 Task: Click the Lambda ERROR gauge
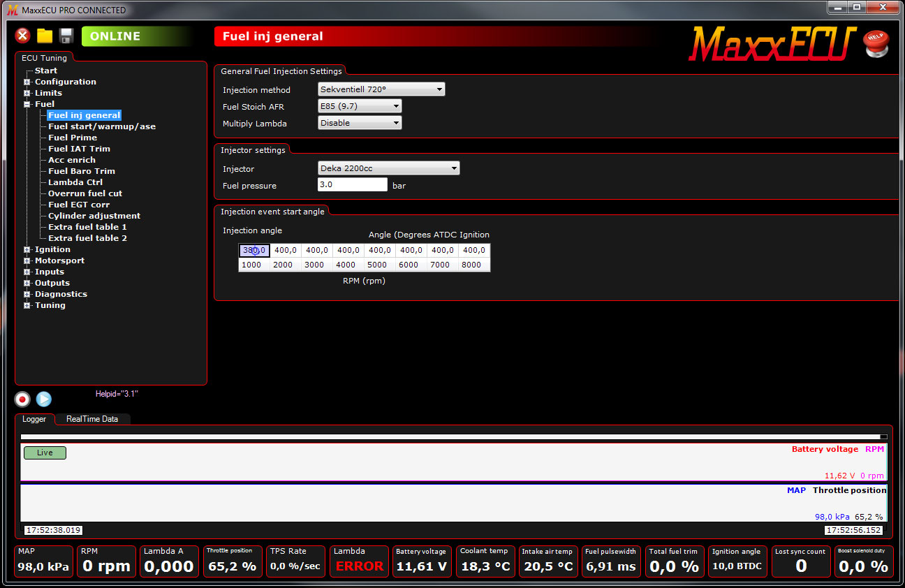(x=359, y=561)
